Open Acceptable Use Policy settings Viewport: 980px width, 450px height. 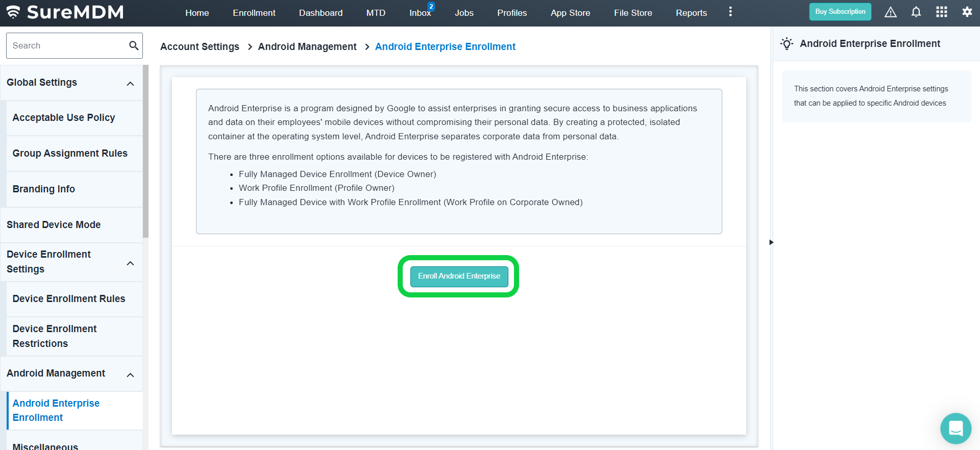tap(75, 118)
